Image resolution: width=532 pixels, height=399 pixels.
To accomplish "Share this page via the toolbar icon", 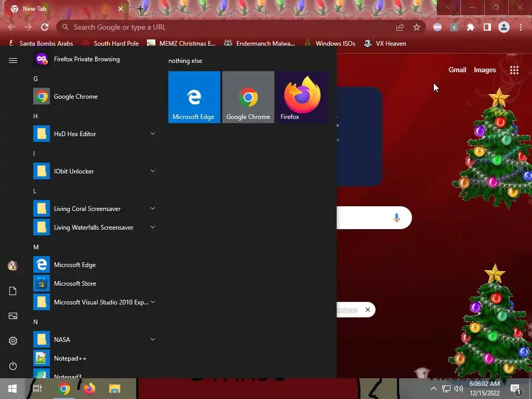I will tap(400, 27).
